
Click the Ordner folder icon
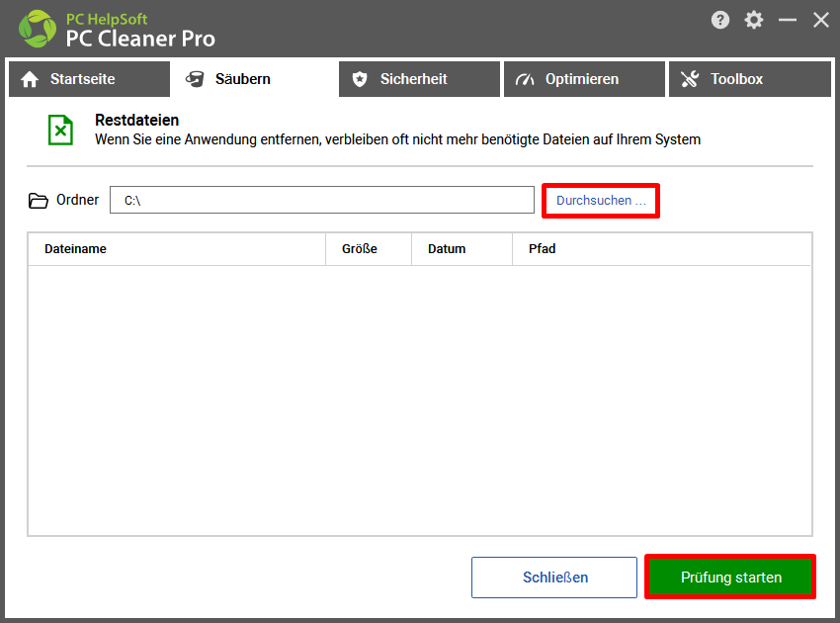coord(38,201)
